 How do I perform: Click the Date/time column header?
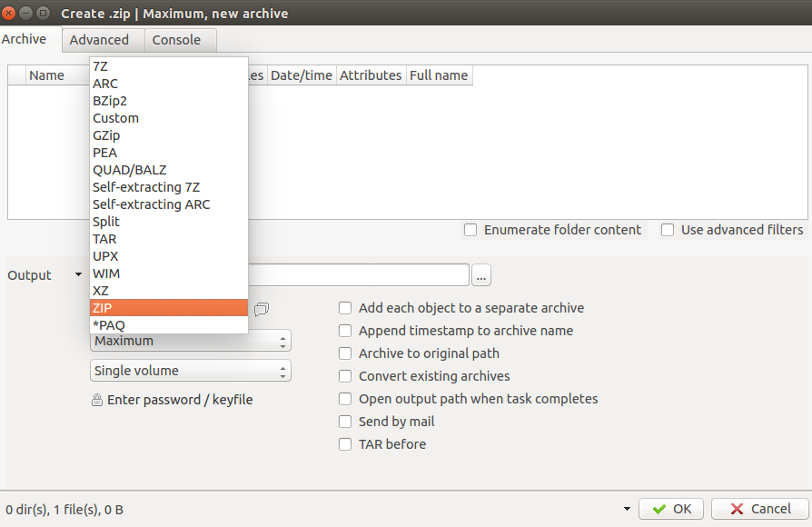[x=302, y=75]
